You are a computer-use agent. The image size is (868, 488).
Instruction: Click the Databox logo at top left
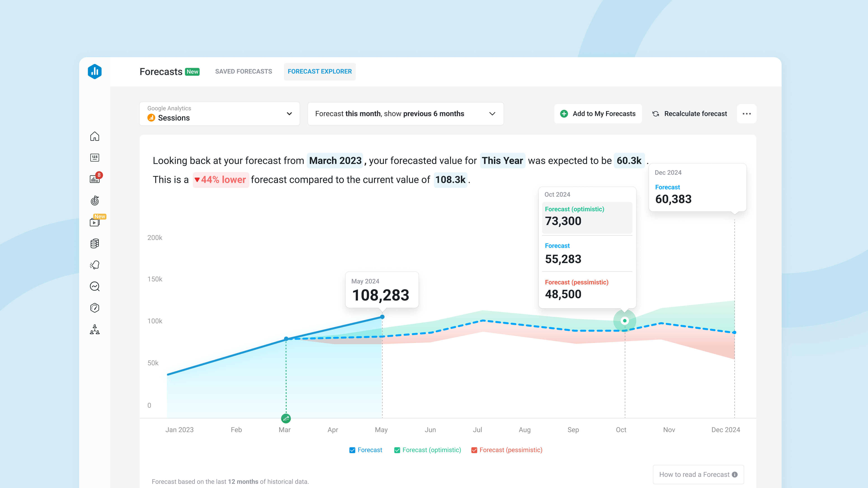(95, 71)
